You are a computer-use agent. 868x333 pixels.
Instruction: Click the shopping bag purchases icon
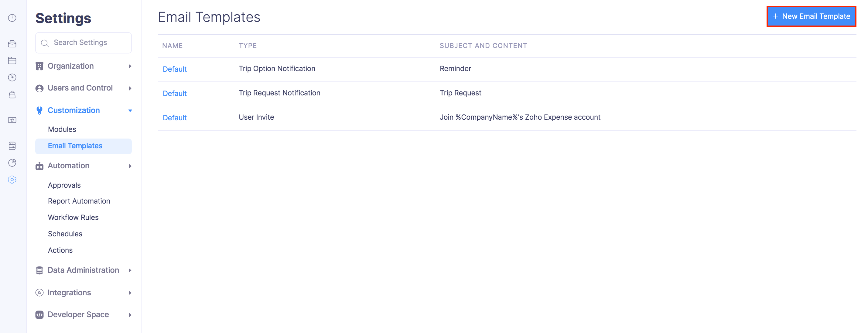(12, 94)
